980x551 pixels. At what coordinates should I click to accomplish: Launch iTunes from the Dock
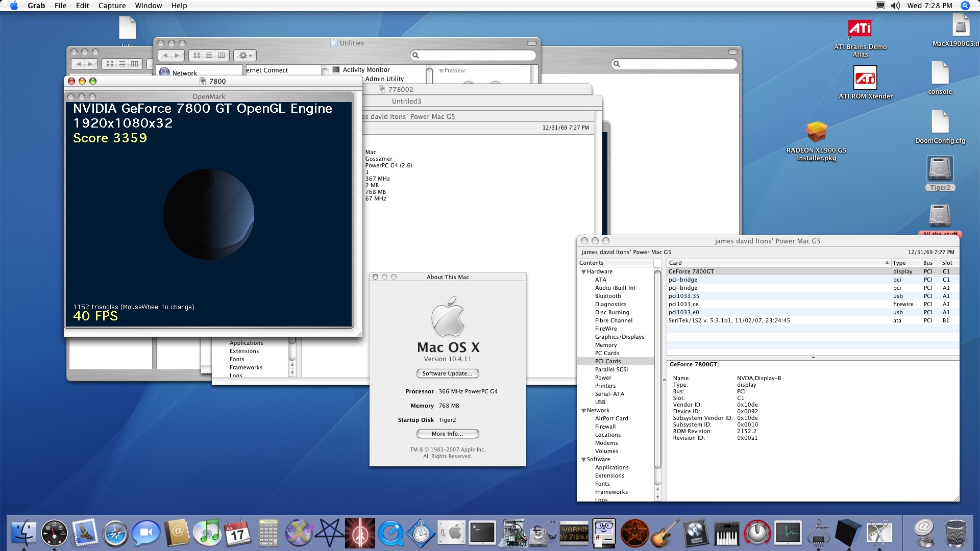[x=207, y=534]
